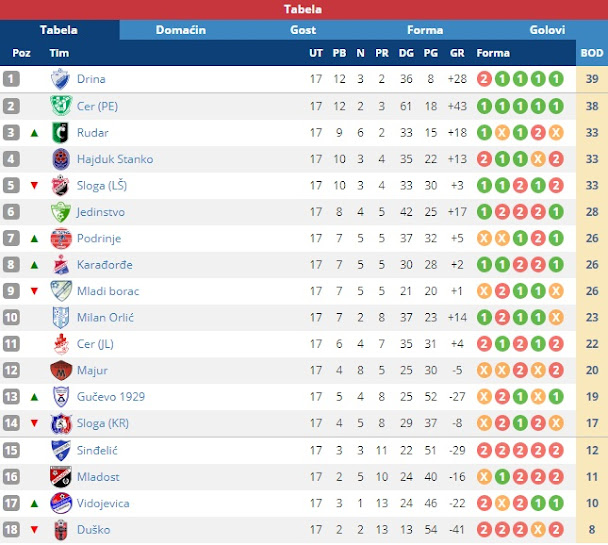Viewport: 608px width, 545px height.
Task: Click the Majur brown hexagon logo
Action: (x=61, y=370)
